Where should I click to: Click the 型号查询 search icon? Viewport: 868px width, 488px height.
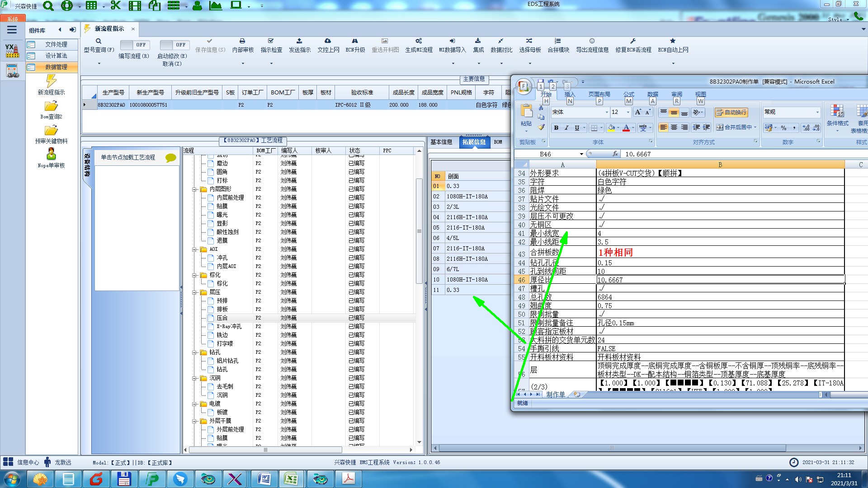pyautogui.click(x=98, y=41)
